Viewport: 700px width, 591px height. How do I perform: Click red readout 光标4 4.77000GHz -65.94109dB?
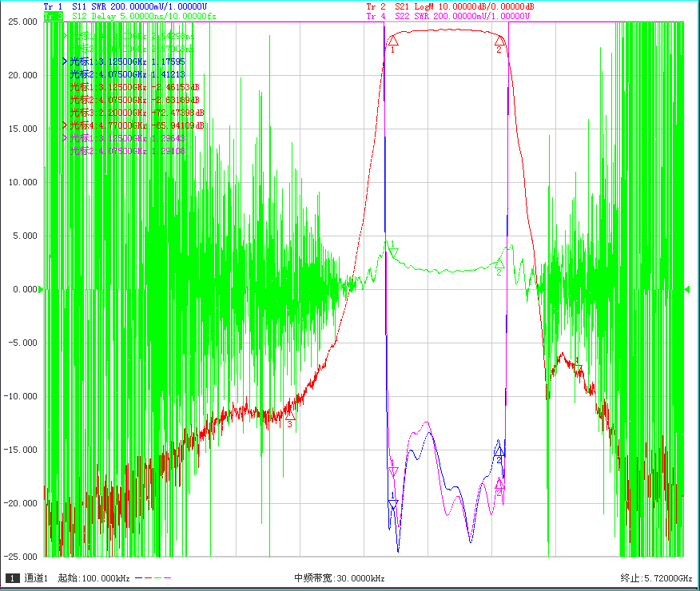click(137, 125)
